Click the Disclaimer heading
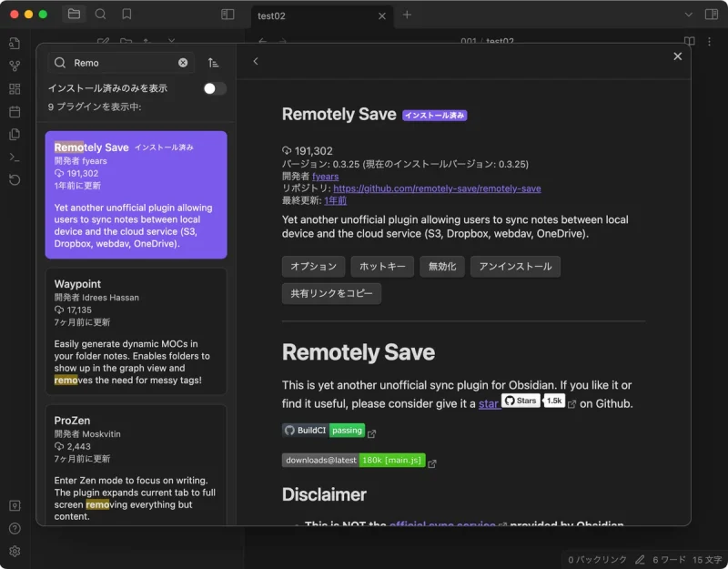Viewport: 728px width, 569px height. point(324,494)
